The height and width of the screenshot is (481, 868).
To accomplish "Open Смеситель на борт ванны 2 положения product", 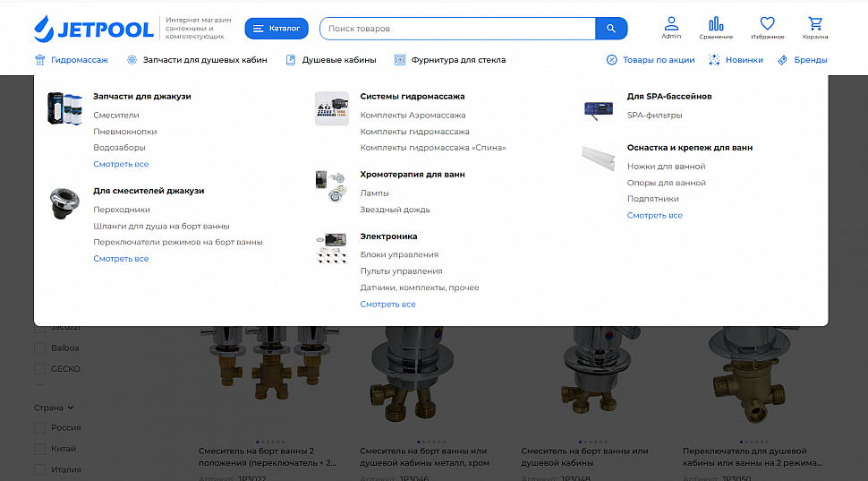I will (268, 457).
